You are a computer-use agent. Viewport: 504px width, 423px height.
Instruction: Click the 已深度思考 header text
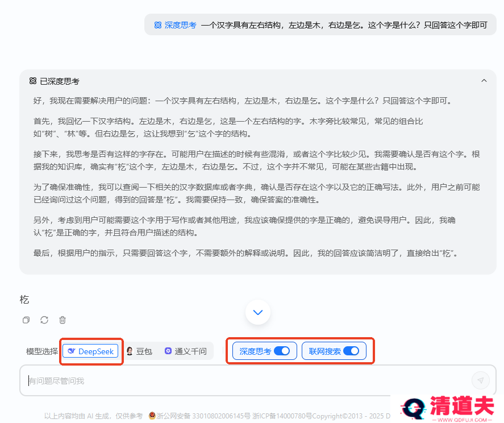60,81
